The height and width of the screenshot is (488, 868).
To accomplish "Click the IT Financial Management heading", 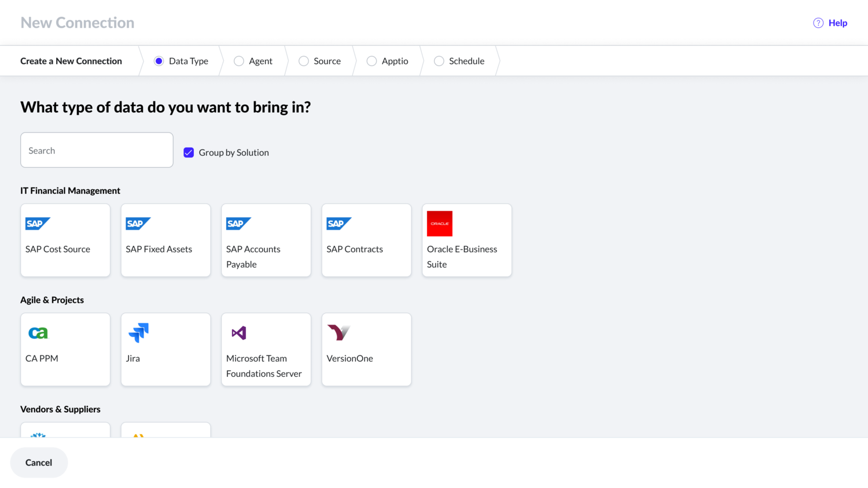I will tap(70, 190).
